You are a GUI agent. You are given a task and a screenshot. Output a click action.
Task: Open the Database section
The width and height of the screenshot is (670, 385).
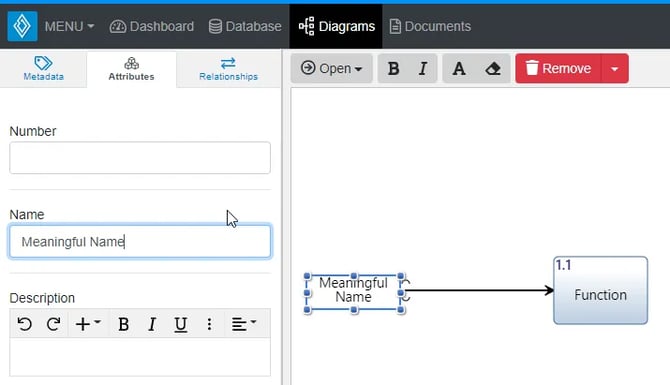coord(245,26)
